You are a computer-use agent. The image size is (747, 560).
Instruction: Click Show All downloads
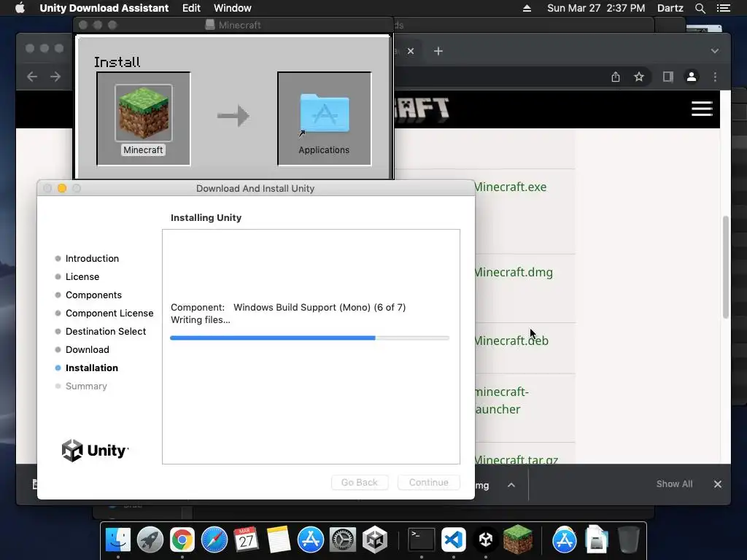pos(674,484)
